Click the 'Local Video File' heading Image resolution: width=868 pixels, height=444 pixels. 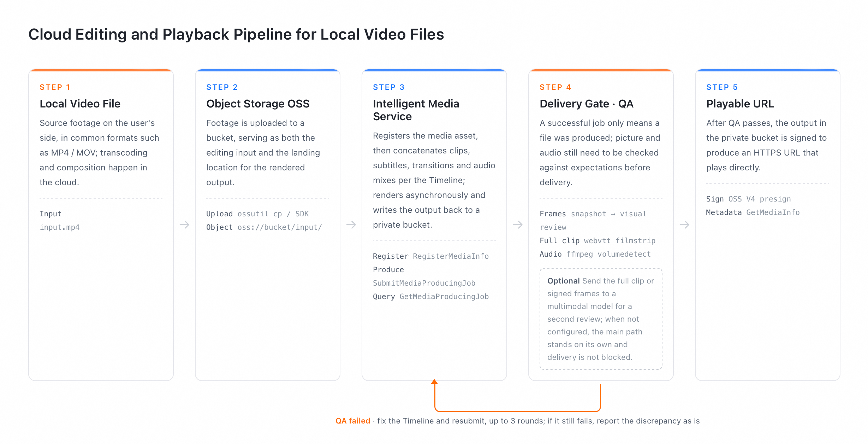80,104
